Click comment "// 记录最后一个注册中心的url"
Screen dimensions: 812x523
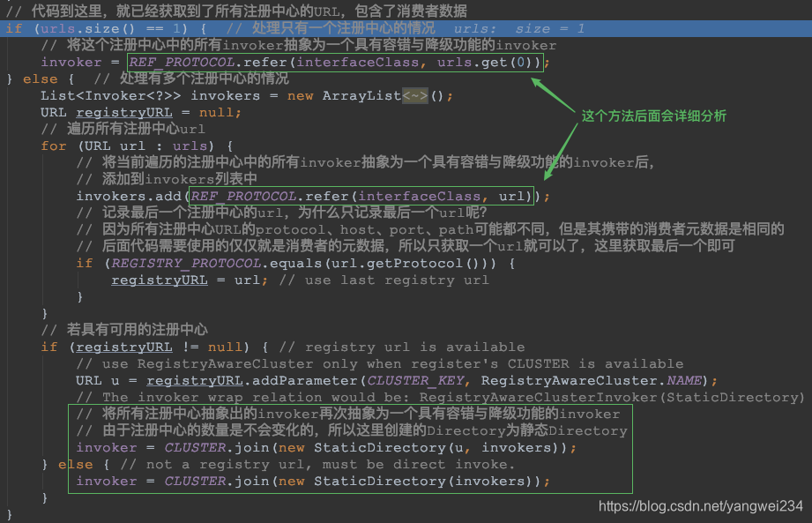tap(282, 213)
